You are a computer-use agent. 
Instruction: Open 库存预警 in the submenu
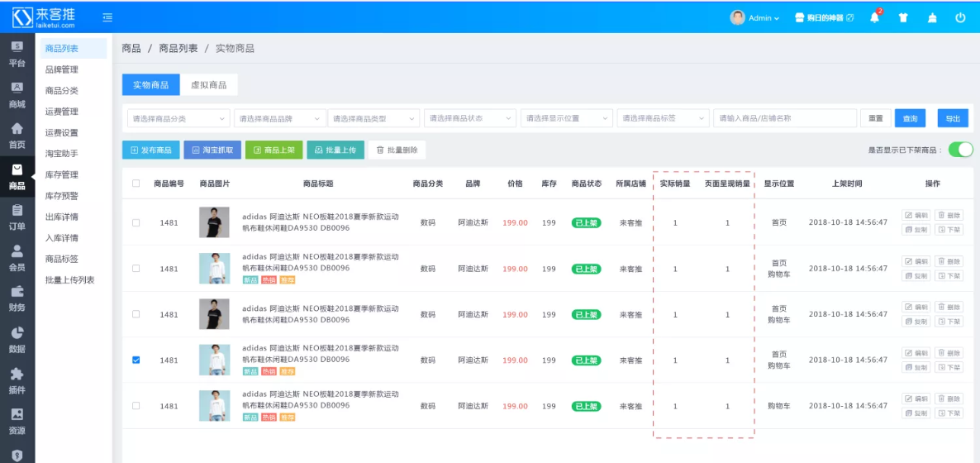[62, 196]
